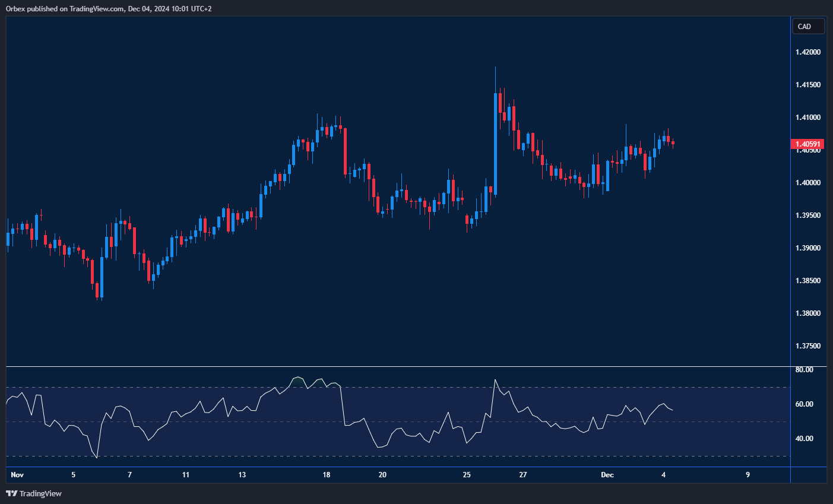833x504 pixels.
Task: Open the CAD currency selector
Action: pos(808,26)
